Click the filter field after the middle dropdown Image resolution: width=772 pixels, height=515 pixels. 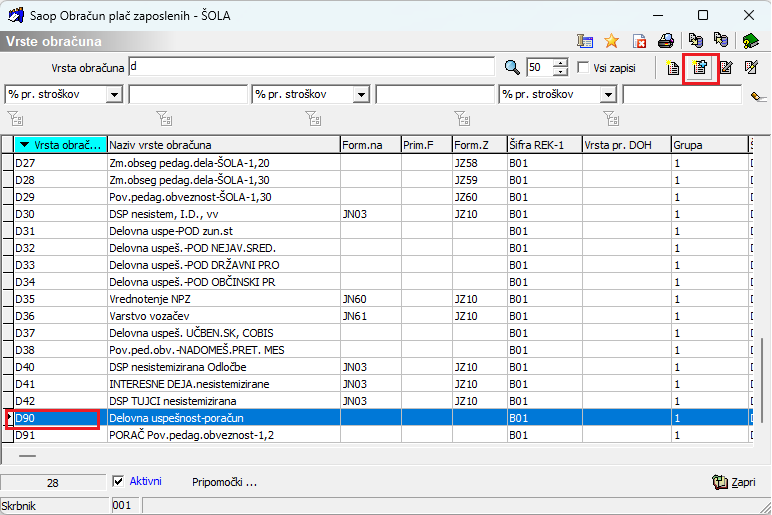(435, 95)
